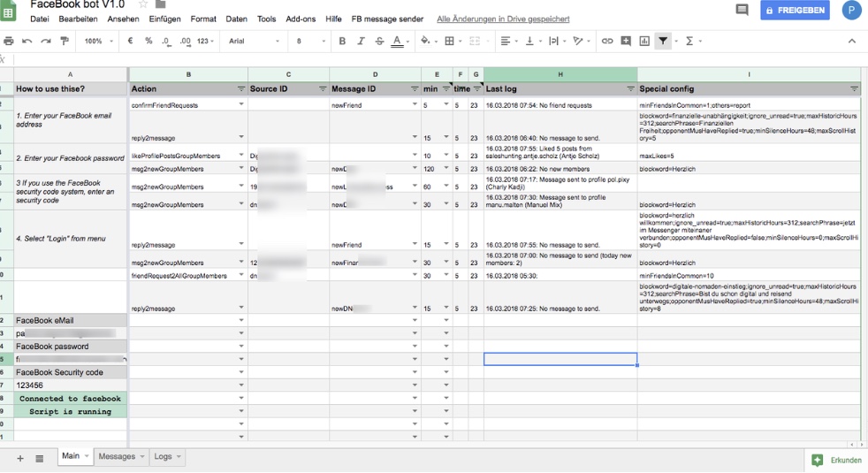868x473 pixels.
Task: Open dropdown in likeProfilePostsGroupMembers action cell
Action: (240, 155)
